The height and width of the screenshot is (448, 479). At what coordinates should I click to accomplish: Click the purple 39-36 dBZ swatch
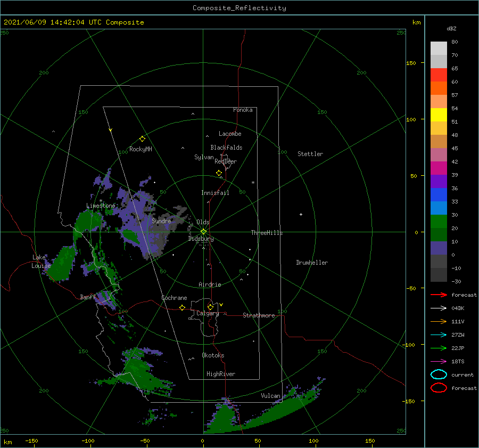(x=439, y=182)
